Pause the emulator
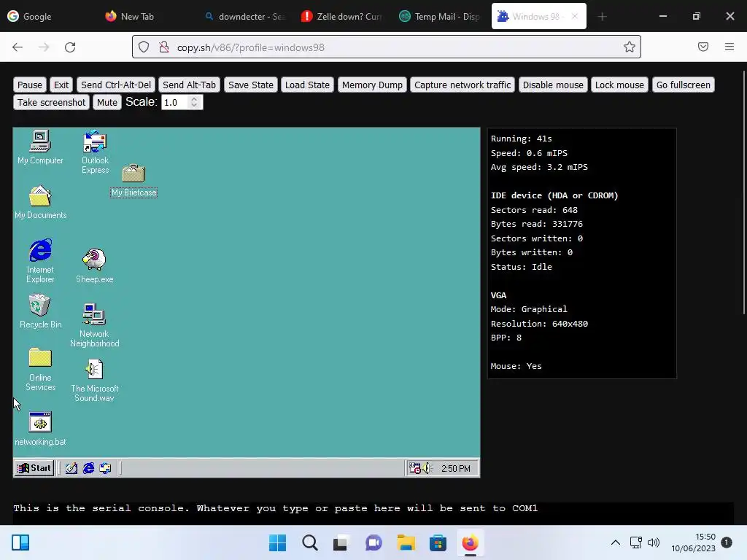Viewport: 747px width, 560px height. tap(29, 85)
